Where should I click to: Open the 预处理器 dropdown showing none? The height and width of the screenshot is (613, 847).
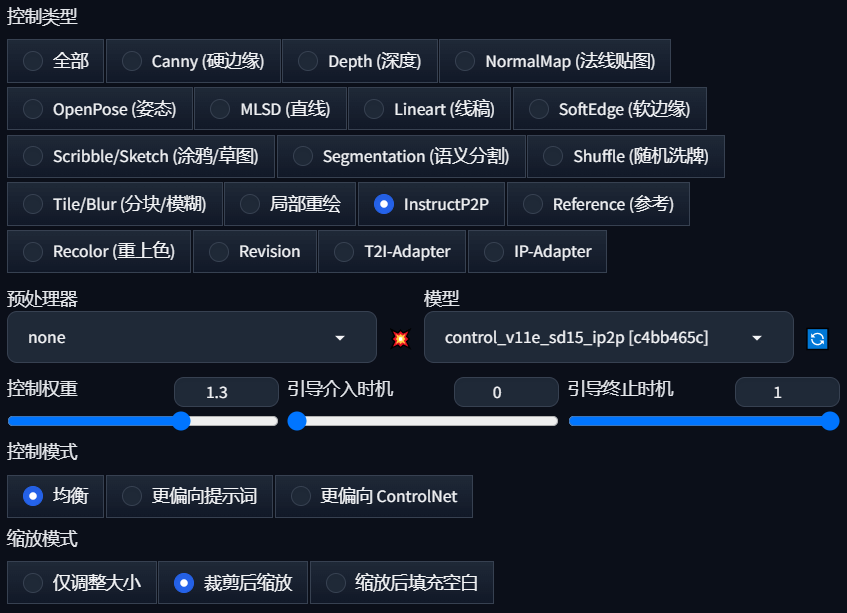pyautogui.click(x=192, y=338)
